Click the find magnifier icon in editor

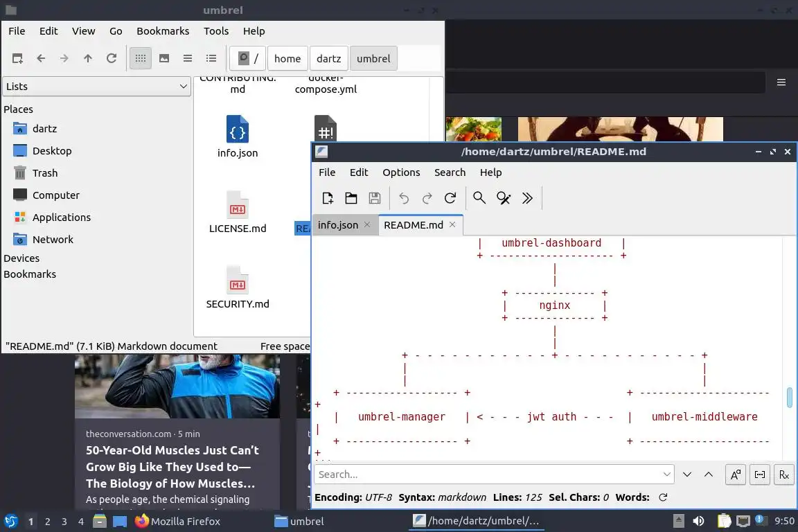pos(479,198)
